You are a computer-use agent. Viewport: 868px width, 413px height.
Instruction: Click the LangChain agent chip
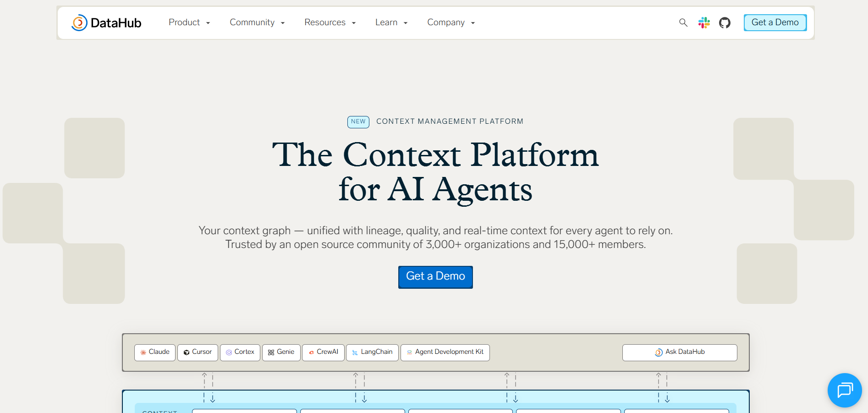[x=372, y=352]
